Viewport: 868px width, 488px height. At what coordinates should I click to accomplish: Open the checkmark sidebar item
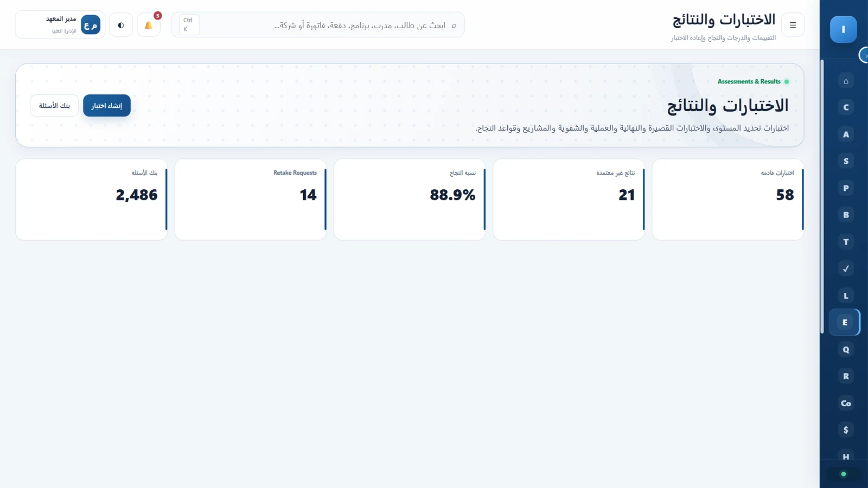coord(846,268)
